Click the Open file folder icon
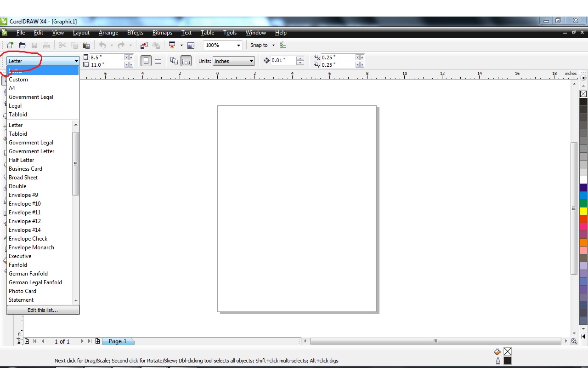588x368 pixels. [x=22, y=45]
